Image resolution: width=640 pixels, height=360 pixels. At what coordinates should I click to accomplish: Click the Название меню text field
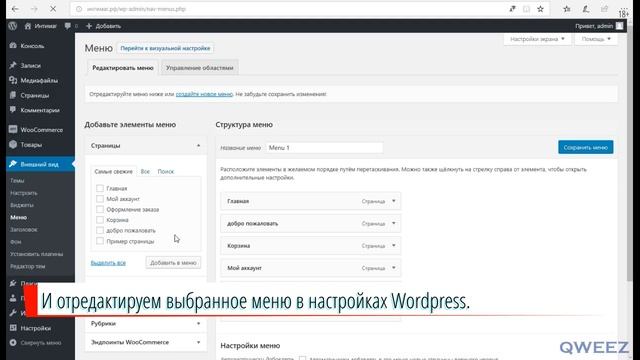(x=325, y=148)
